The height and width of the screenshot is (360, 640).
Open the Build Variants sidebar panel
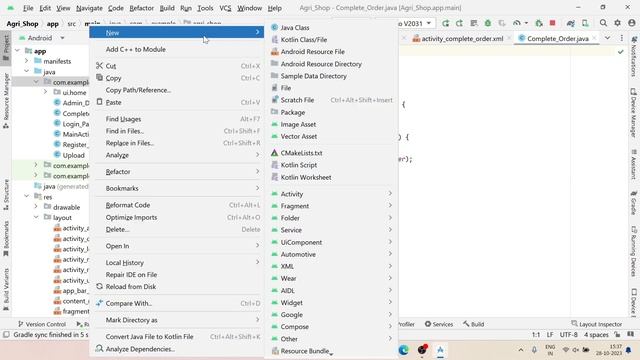[x=6, y=289]
